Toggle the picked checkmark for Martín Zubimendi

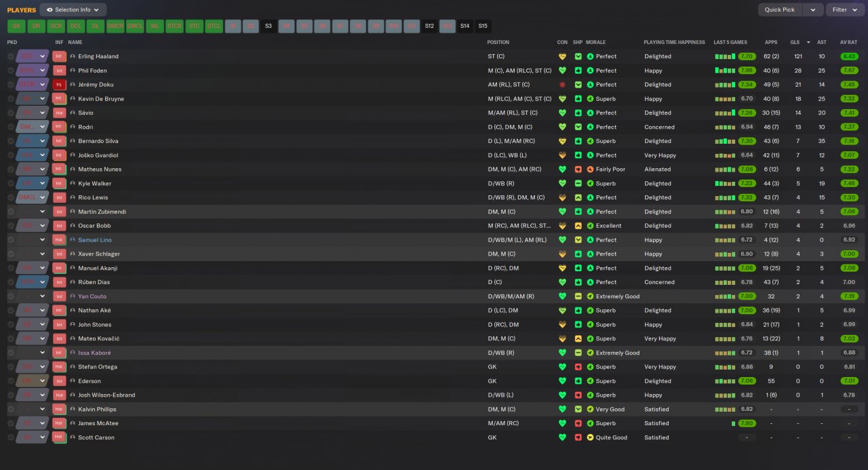[11, 212]
